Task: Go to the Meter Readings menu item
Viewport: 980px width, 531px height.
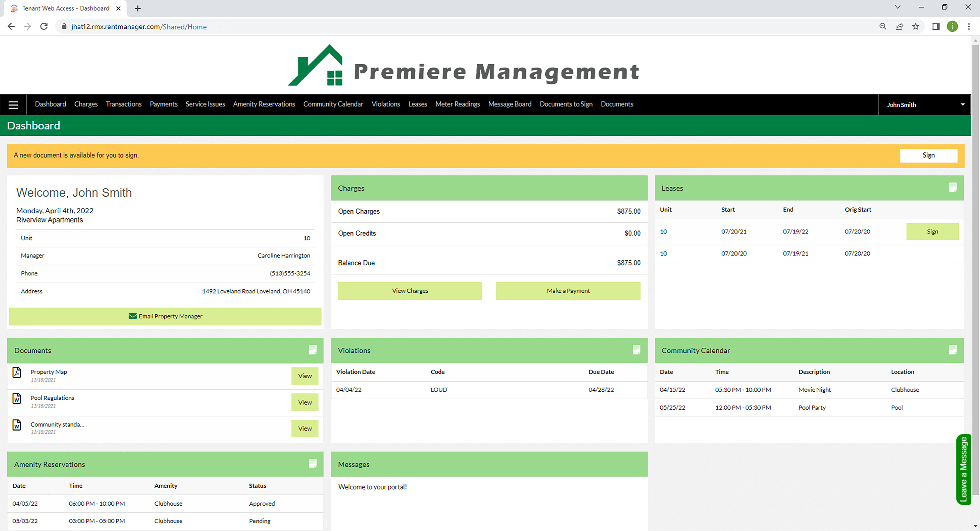Action: click(x=457, y=104)
